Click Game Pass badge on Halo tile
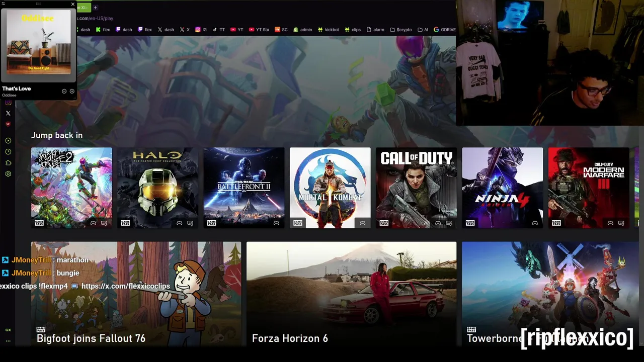Screen dimensions: 644x362 coord(125,223)
